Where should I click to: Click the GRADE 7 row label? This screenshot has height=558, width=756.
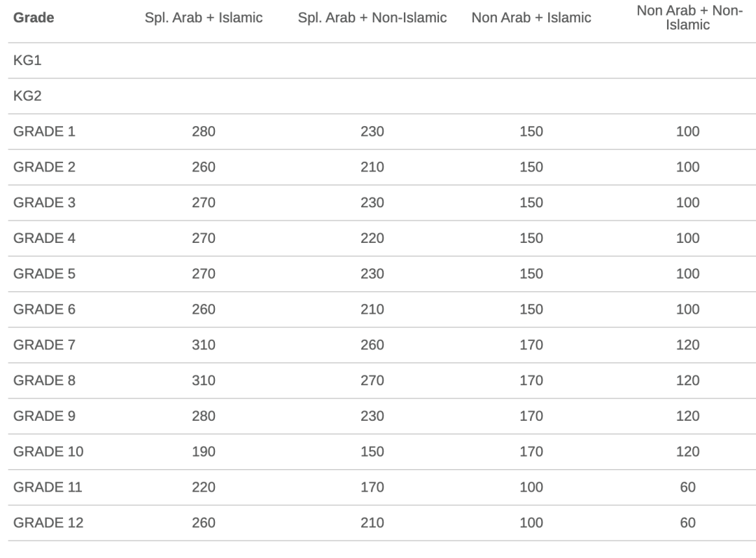tap(44, 345)
